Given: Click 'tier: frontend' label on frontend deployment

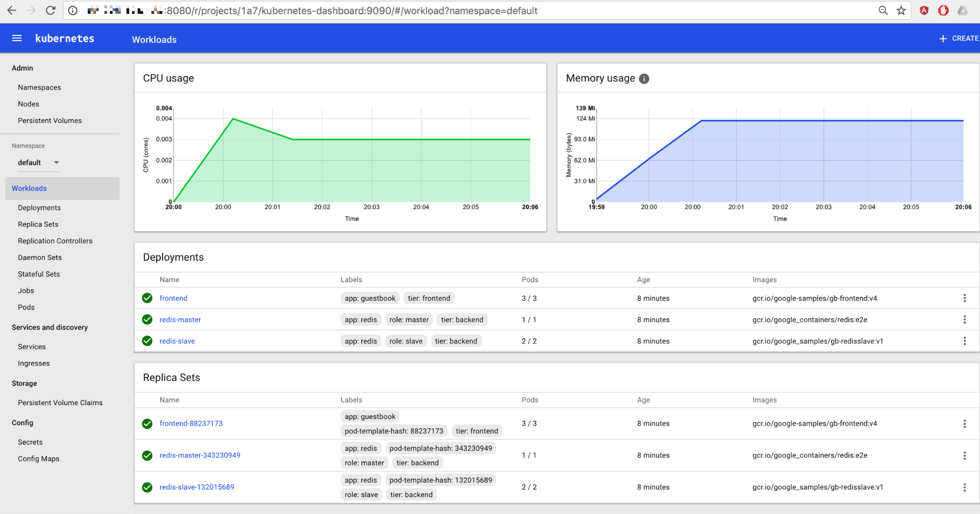Looking at the screenshot, I should pyautogui.click(x=429, y=298).
